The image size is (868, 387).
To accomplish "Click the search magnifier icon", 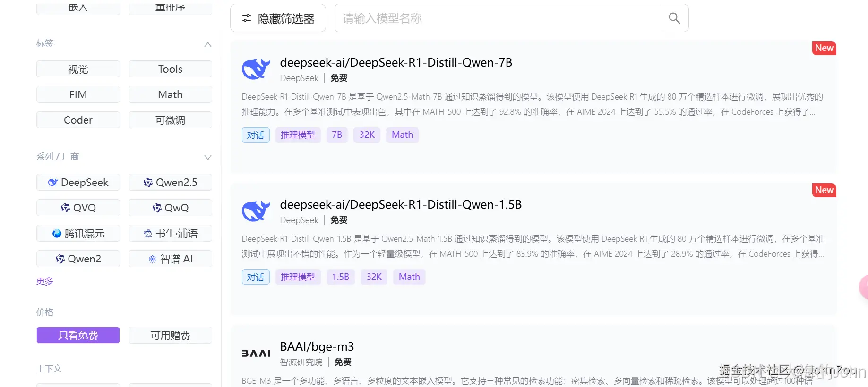I will click(x=674, y=18).
